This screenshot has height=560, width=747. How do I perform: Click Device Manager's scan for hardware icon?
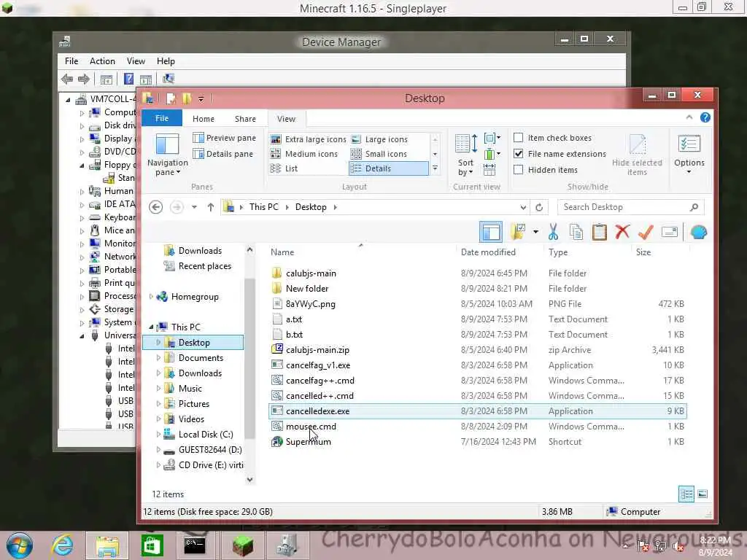169,79
